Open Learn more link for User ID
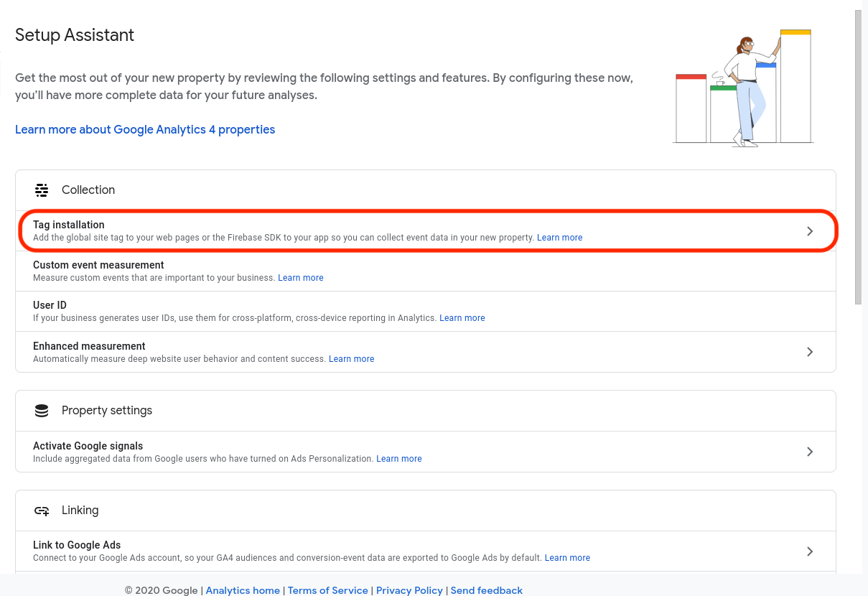 pyautogui.click(x=462, y=318)
